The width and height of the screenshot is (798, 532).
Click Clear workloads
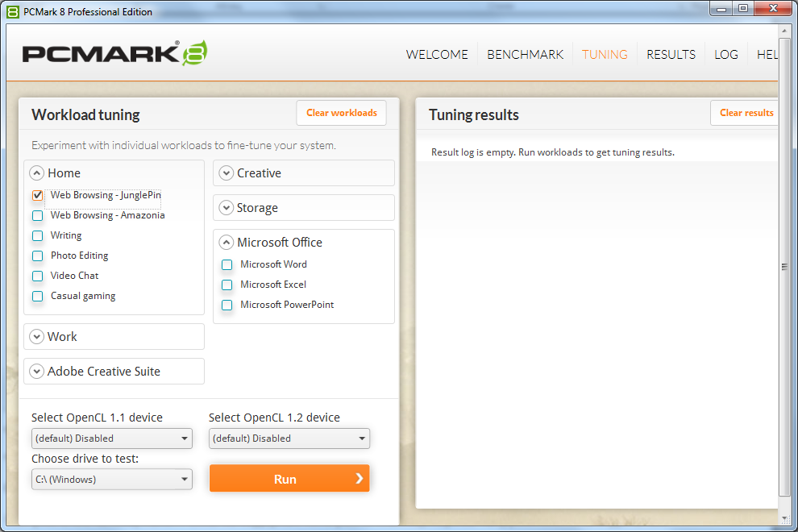point(341,113)
